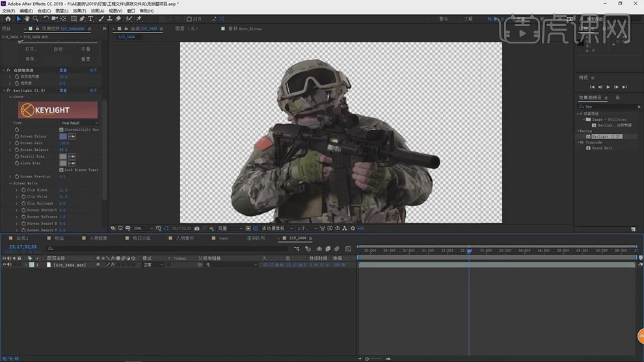Image resolution: width=644 pixels, height=362 pixels.
Task: Select the Pen tool
Action: pos(82,19)
